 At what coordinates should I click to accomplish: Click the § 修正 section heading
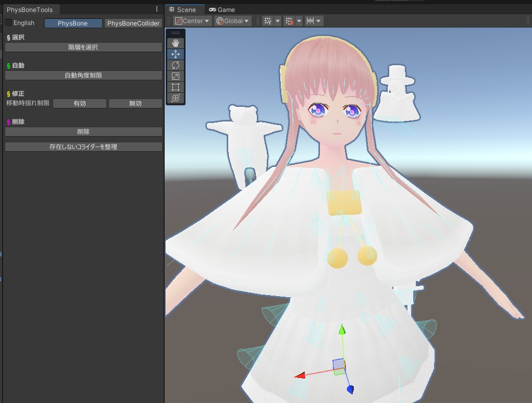click(16, 94)
